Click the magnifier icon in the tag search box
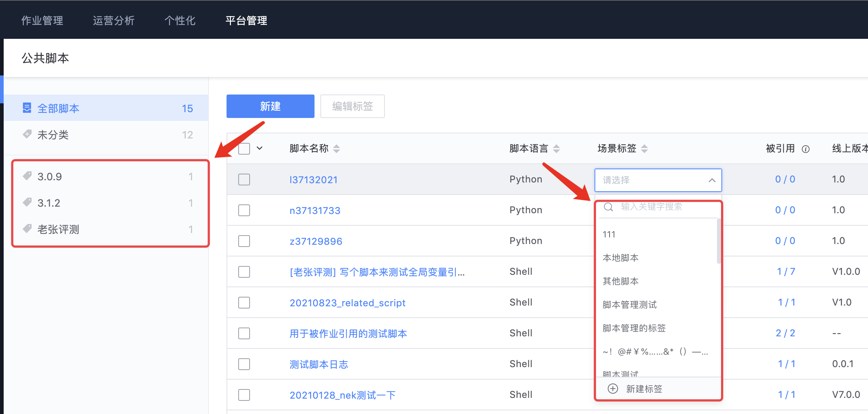Viewport: 868px width, 414px height. point(608,207)
